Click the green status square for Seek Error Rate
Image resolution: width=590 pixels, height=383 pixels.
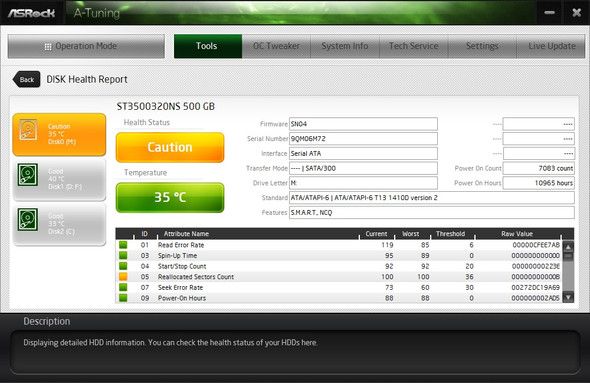[123, 287]
